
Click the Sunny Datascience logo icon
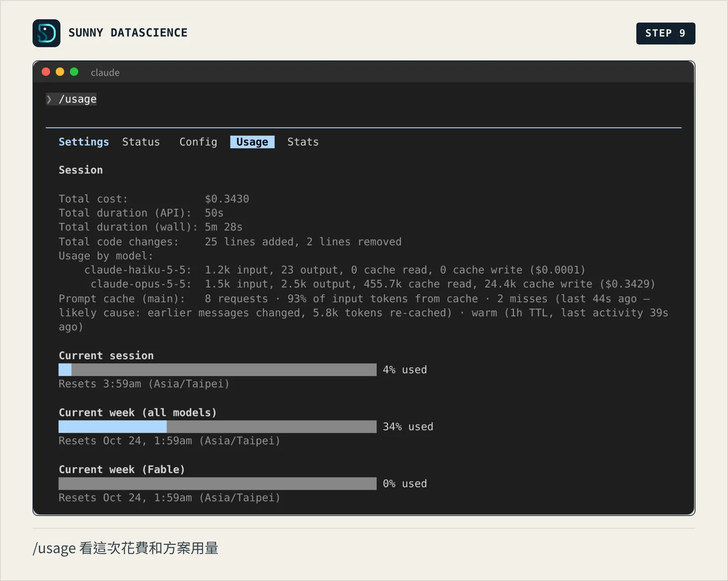(46, 33)
